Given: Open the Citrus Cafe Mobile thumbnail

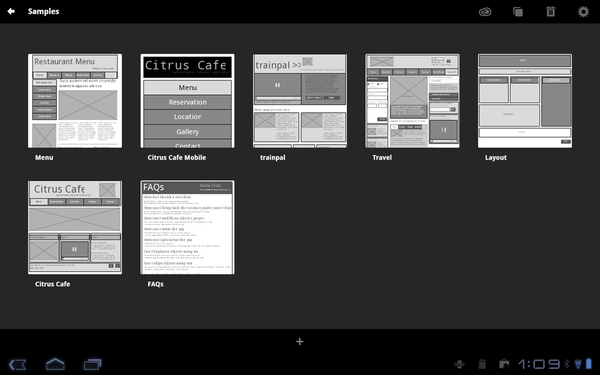Looking at the screenshot, I should coord(188,101).
